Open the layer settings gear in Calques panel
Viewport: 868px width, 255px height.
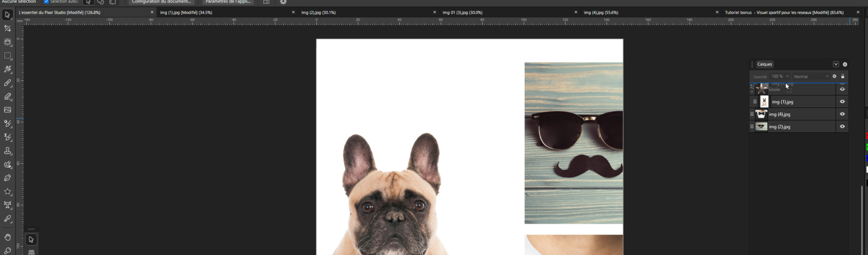coord(834,76)
